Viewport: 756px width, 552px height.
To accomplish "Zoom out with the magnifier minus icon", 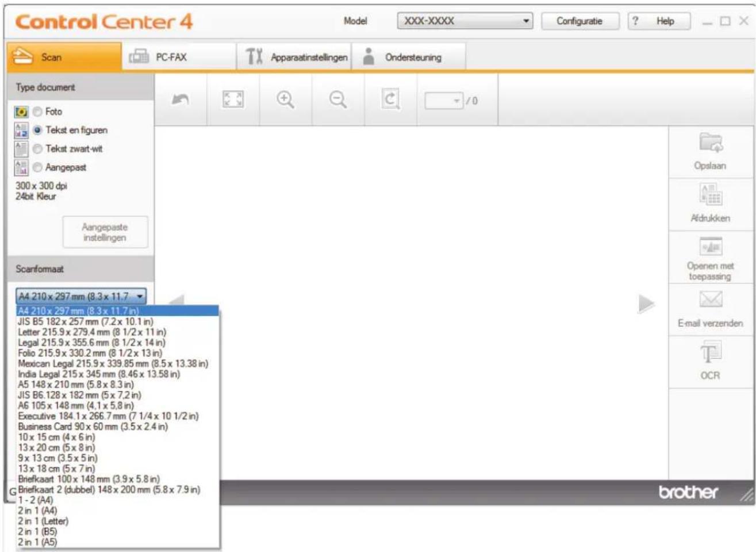I will coord(338,99).
